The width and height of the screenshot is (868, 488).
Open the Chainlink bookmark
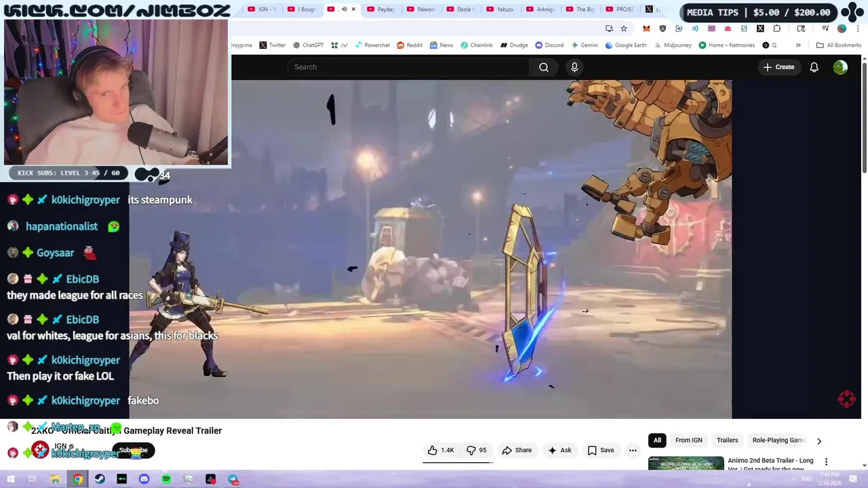(x=477, y=45)
